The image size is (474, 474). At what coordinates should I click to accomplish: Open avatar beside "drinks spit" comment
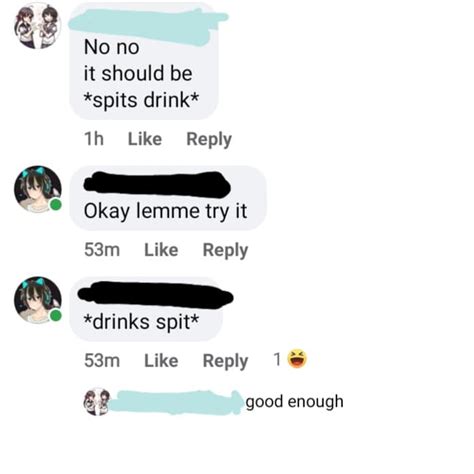point(38,300)
